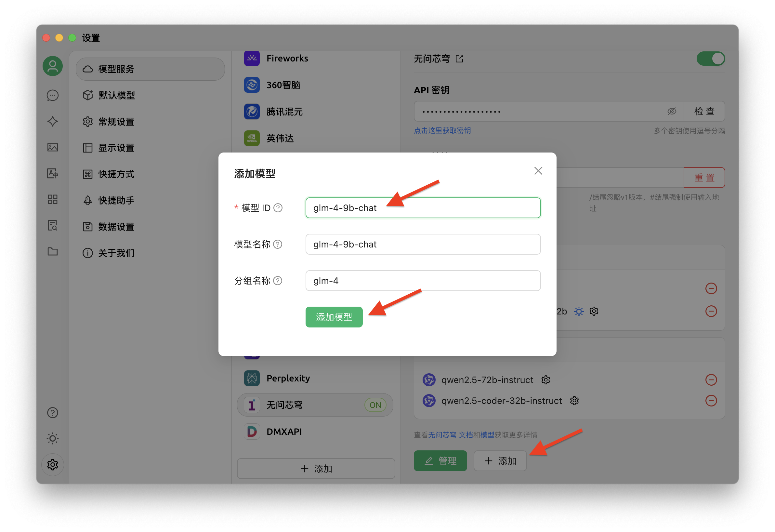The height and width of the screenshot is (532, 775).
Task: Open settings gear in sidebar bottom
Action: click(x=53, y=465)
